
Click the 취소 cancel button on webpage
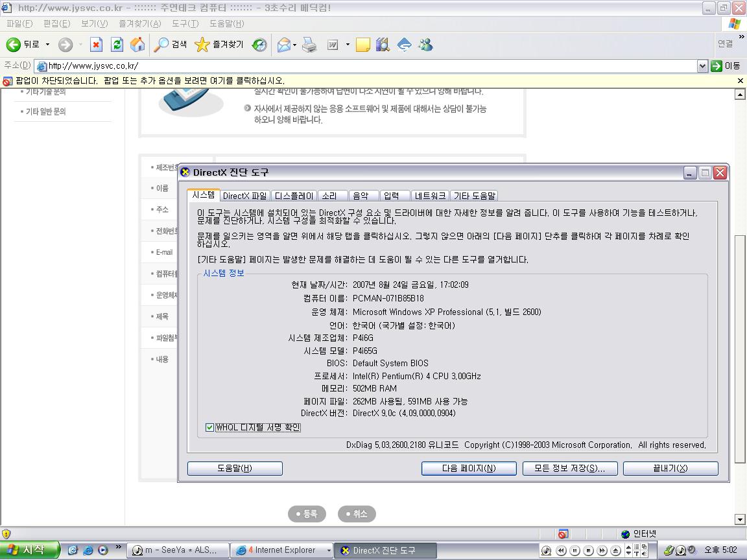[x=357, y=514]
